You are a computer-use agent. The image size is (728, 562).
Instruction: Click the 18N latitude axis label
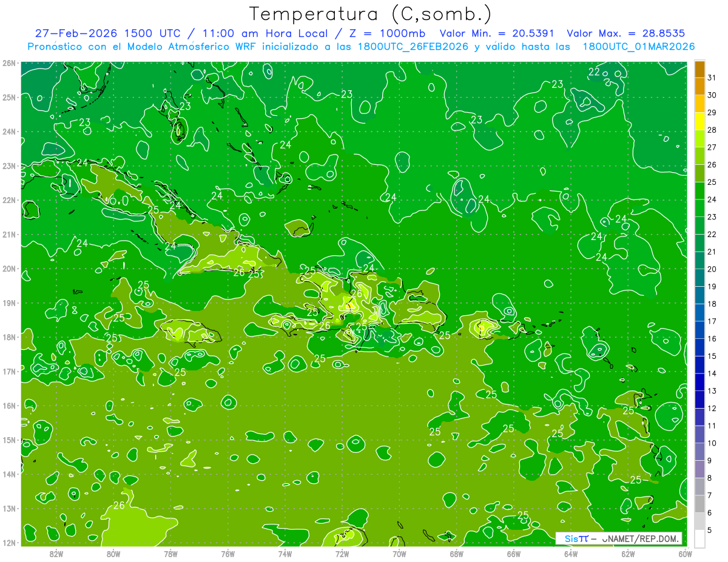click(9, 337)
